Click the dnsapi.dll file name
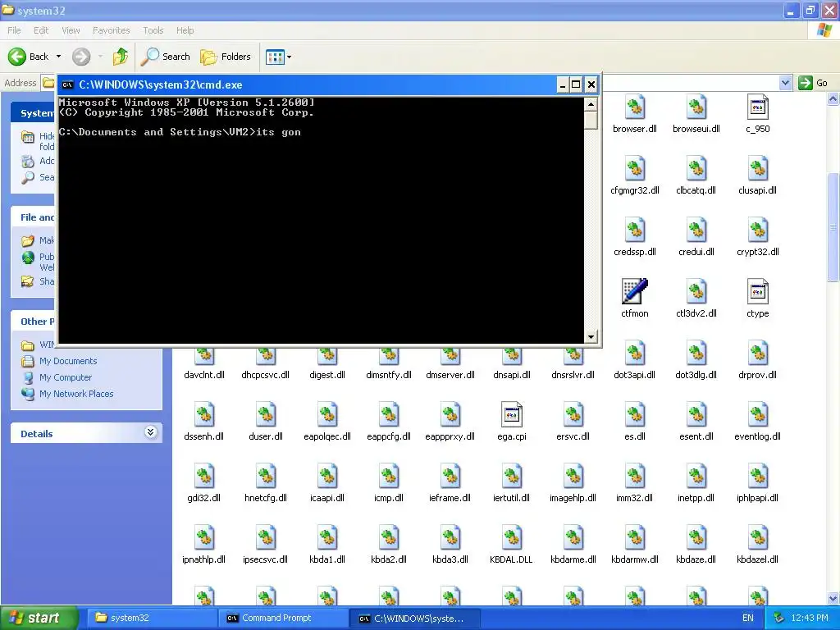The width and height of the screenshot is (840, 630). tap(512, 375)
